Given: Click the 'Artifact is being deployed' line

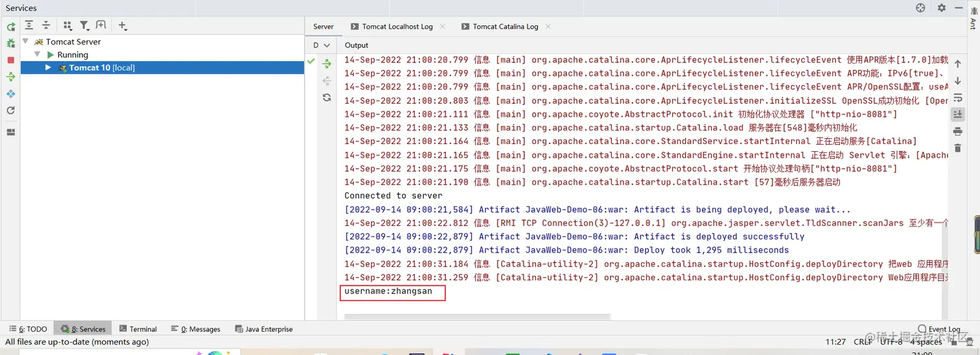Looking at the screenshot, I should [598, 209].
